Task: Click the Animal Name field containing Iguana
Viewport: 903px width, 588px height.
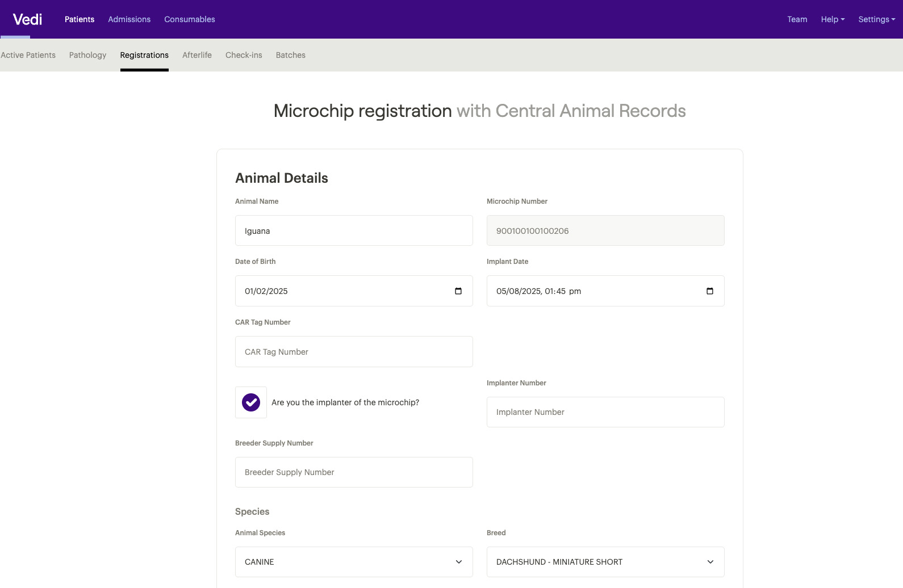Action: [x=354, y=230]
